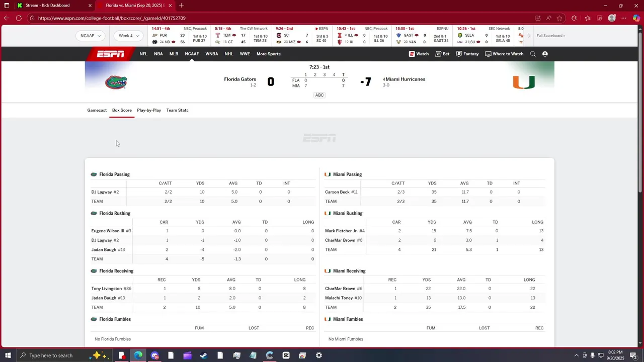The image size is (644, 362).
Task: Open the Fantasy link
Action: (467, 54)
